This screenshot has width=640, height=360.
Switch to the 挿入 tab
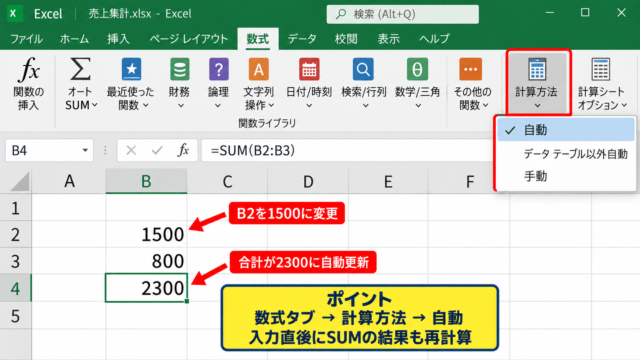point(118,39)
